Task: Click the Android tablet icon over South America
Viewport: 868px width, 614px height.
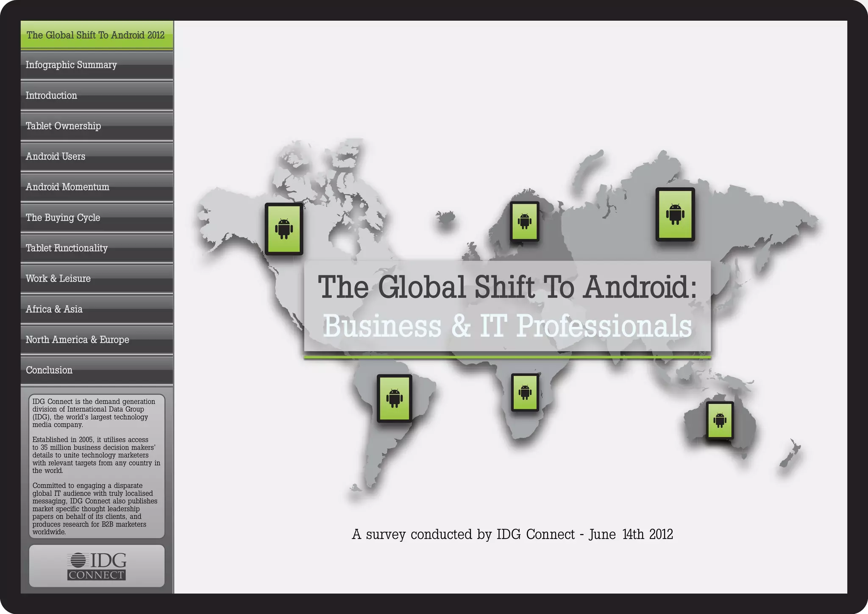Action: point(394,398)
